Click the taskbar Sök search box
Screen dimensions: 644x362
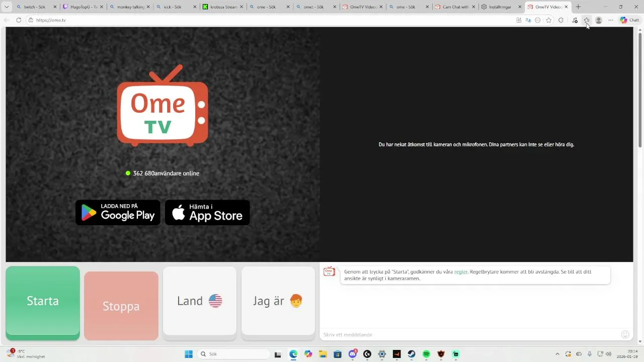(x=233, y=354)
